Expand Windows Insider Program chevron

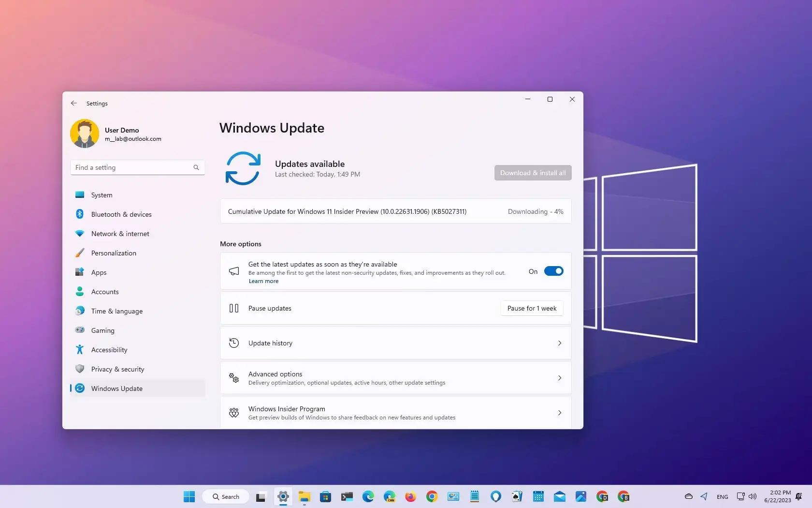click(x=560, y=413)
